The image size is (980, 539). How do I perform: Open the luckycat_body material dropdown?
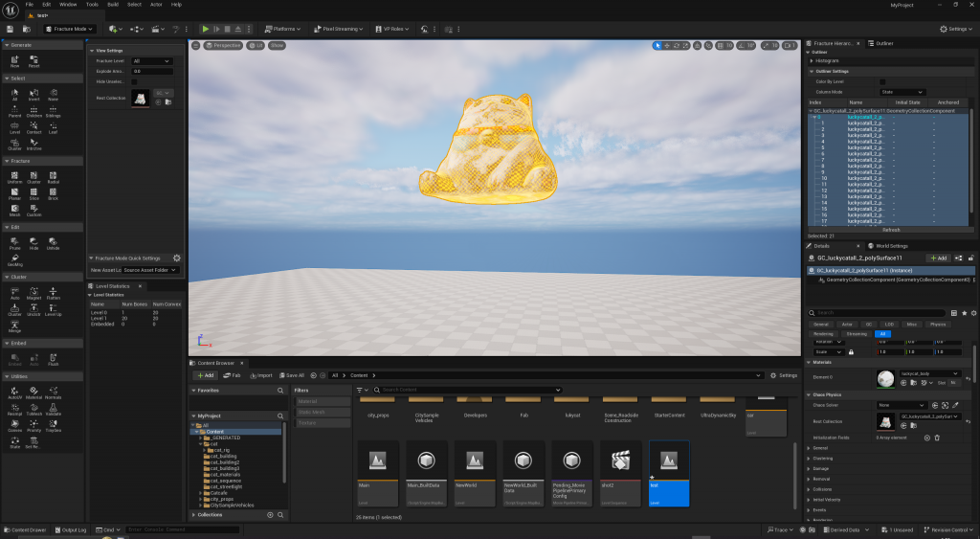pyautogui.click(x=929, y=374)
